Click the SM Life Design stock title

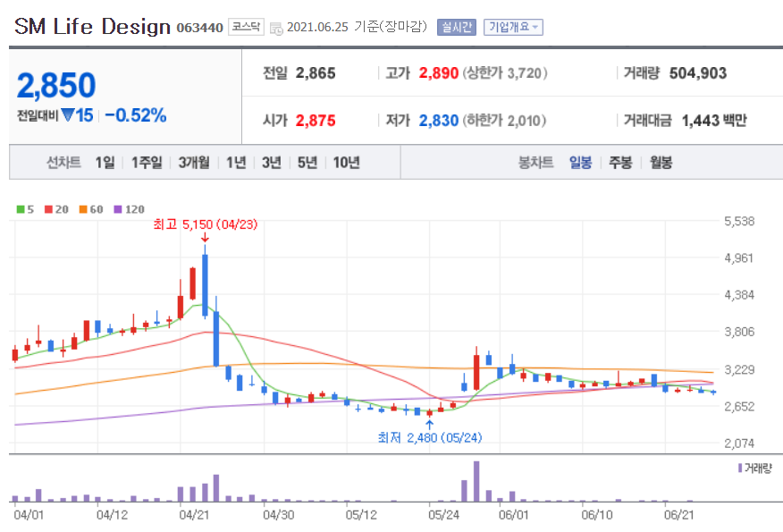point(92,27)
